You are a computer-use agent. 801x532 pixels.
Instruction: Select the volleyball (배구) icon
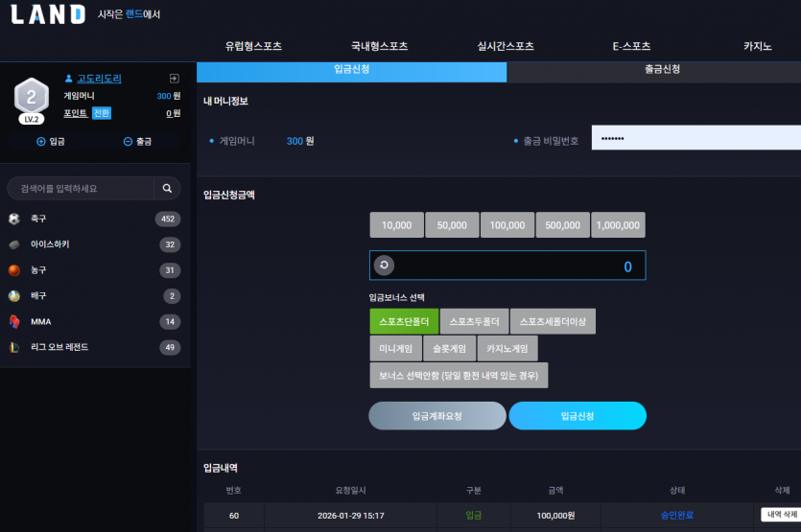pyautogui.click(x=14, y=296)
